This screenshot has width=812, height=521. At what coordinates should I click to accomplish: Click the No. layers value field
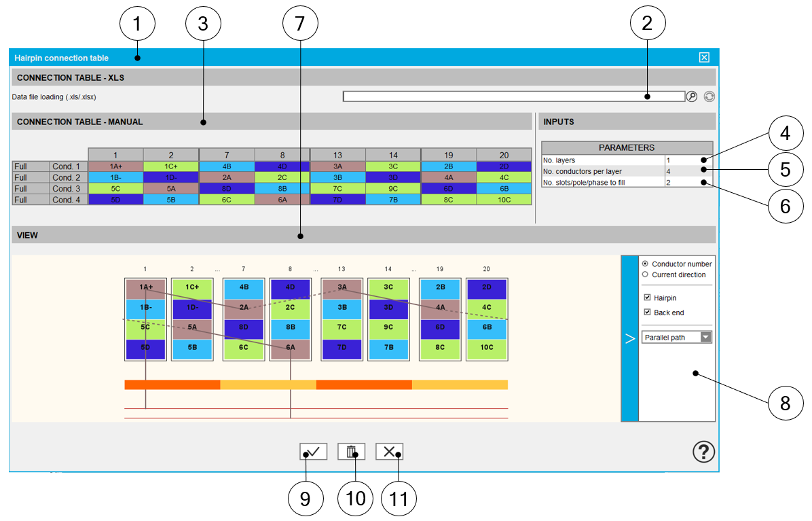(688, 160)
